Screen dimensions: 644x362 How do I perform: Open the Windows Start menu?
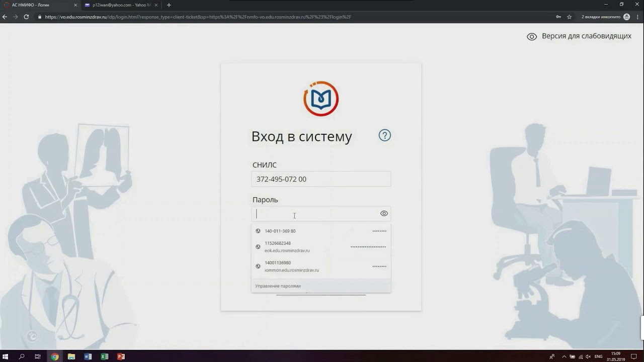(6, 356)
